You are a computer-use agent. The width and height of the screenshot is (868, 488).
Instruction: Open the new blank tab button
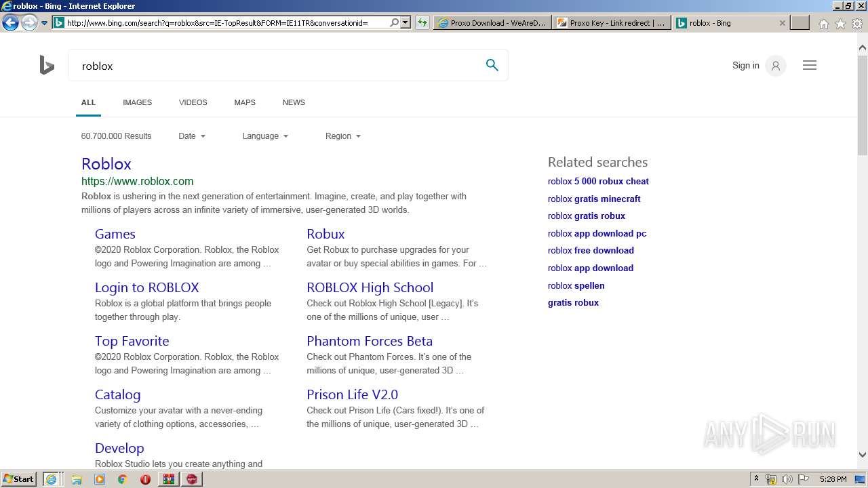click(800, 22)
